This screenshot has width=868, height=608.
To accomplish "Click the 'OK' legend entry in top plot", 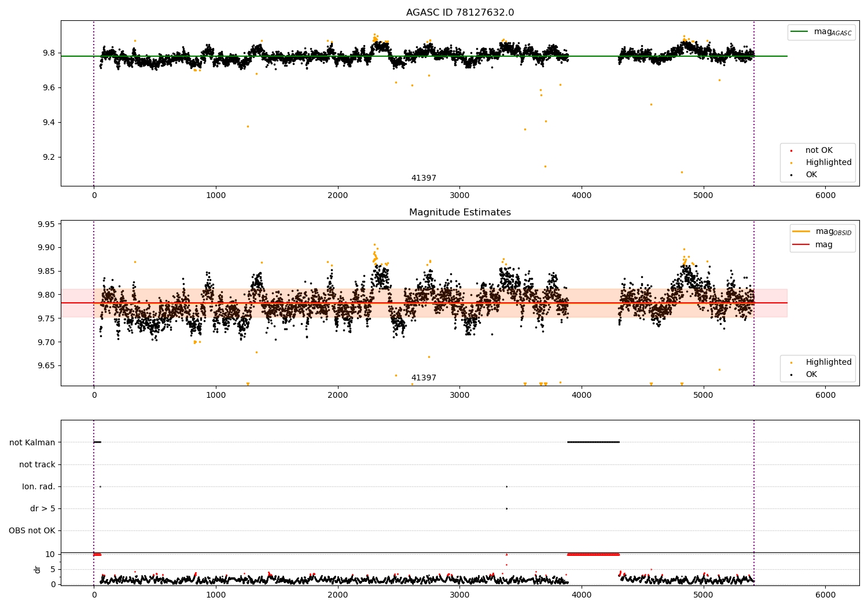I will click(x=811, y=175).
